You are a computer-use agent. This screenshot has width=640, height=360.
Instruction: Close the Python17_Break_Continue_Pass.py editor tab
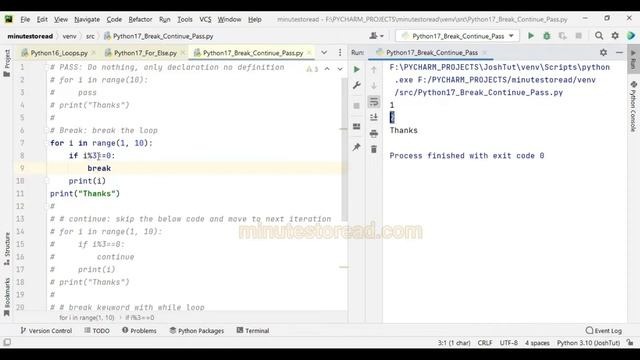309,53
